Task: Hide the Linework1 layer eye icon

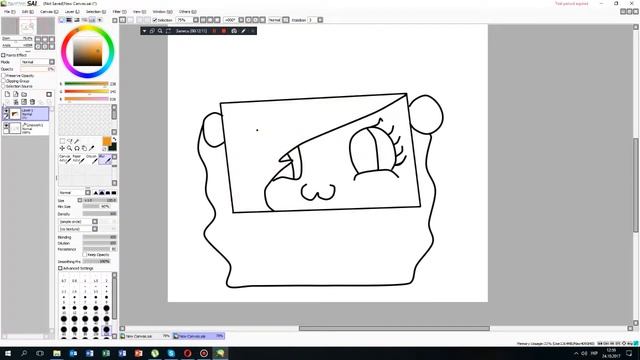Action: coord(6,126)
